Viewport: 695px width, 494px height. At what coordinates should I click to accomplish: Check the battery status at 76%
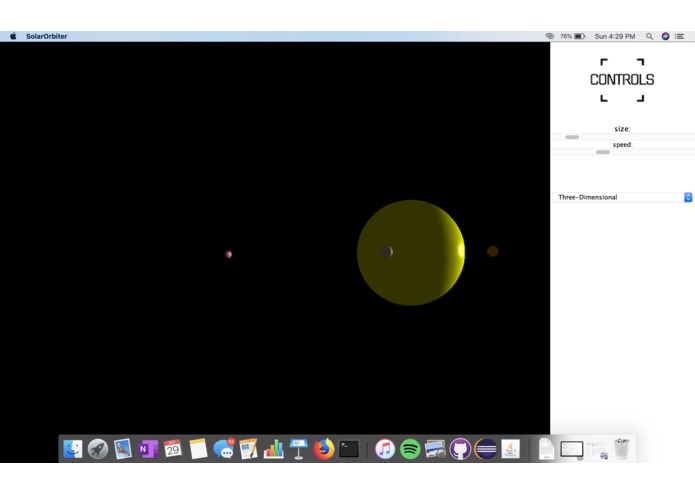573,36
